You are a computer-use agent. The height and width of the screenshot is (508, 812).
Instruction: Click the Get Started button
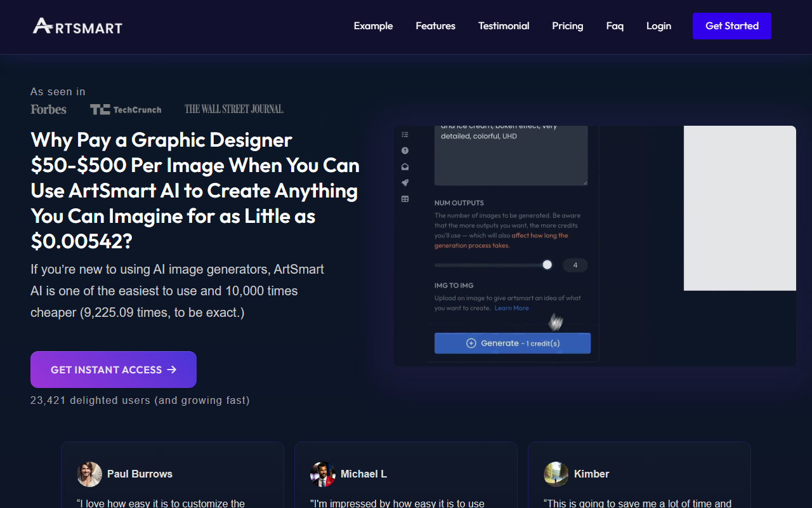click(x=732, y=26)
